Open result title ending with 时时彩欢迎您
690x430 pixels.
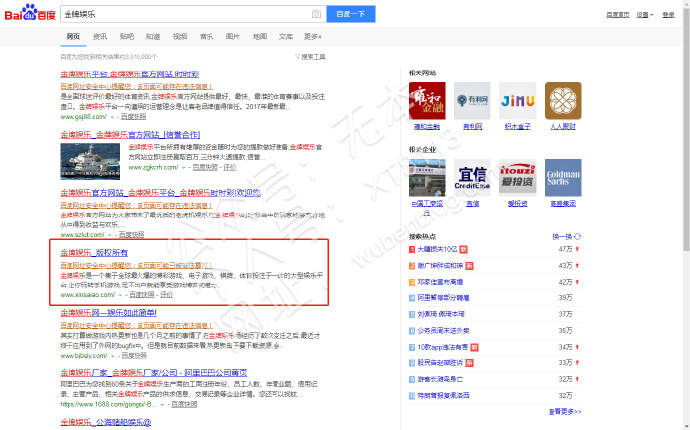161,193
